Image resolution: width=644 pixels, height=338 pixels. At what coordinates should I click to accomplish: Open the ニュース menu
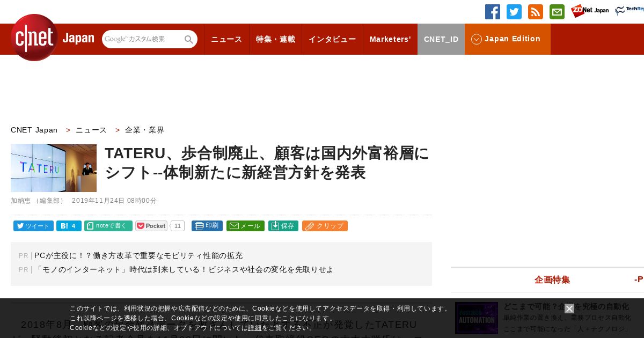226,39
